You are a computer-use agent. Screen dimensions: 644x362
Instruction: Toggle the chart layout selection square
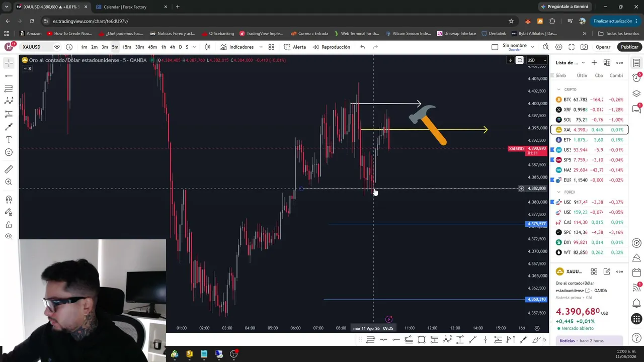495,47
